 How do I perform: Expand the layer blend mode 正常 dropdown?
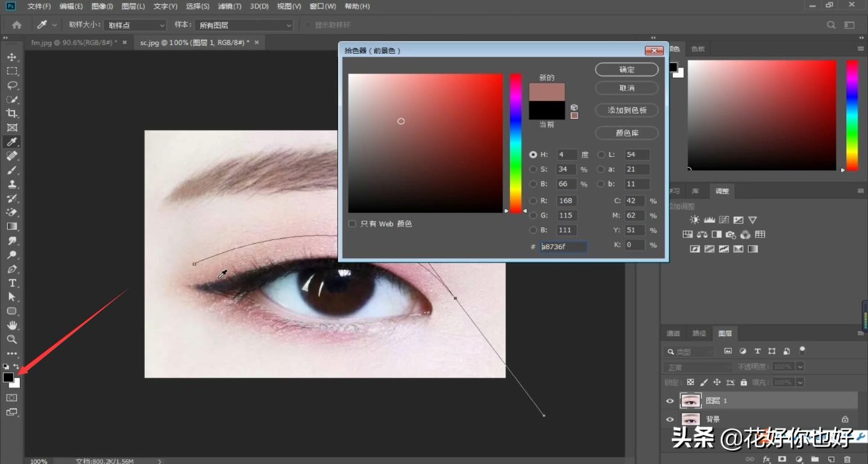click(x=698, y=367)
